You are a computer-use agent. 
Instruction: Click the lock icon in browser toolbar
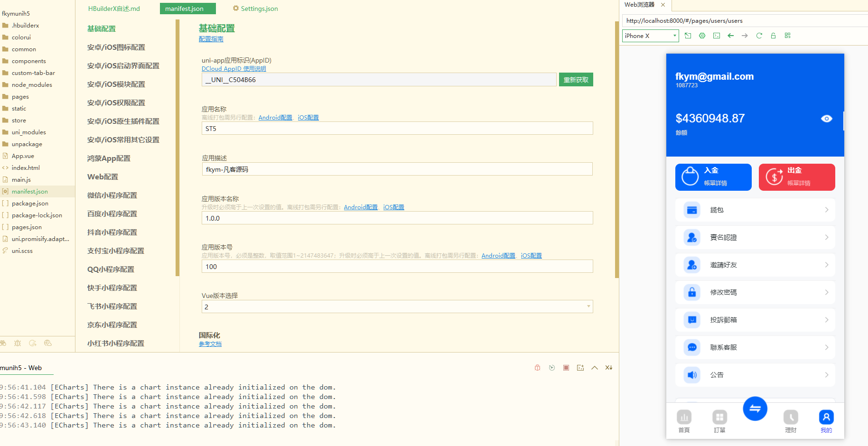pos(773,36)
